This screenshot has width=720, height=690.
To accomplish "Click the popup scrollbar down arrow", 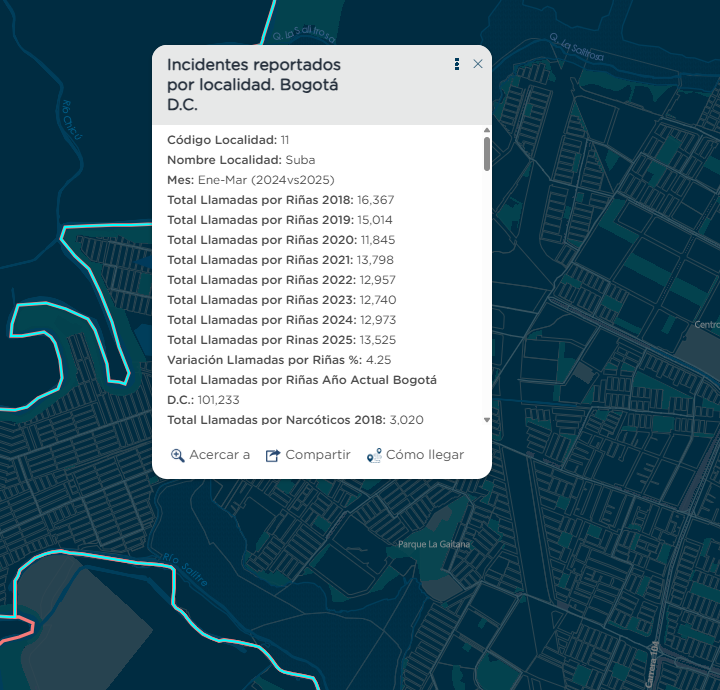I will point(487,420).
